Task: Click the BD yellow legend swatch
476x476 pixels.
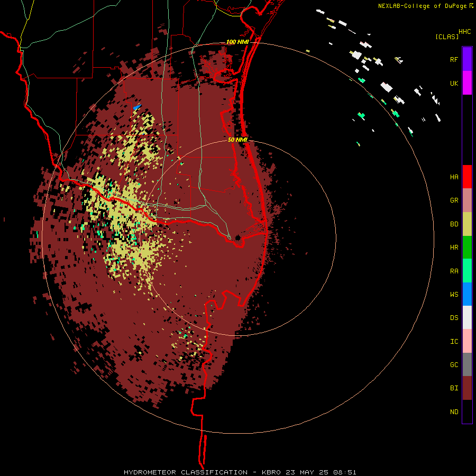Action: [x=467, y=224]
